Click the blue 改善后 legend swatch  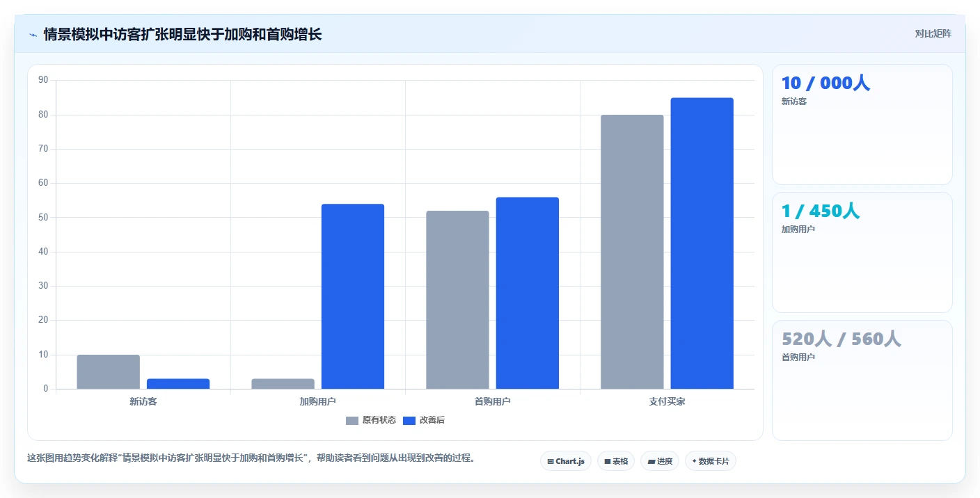pyautogui.click(x=409, y=420)
